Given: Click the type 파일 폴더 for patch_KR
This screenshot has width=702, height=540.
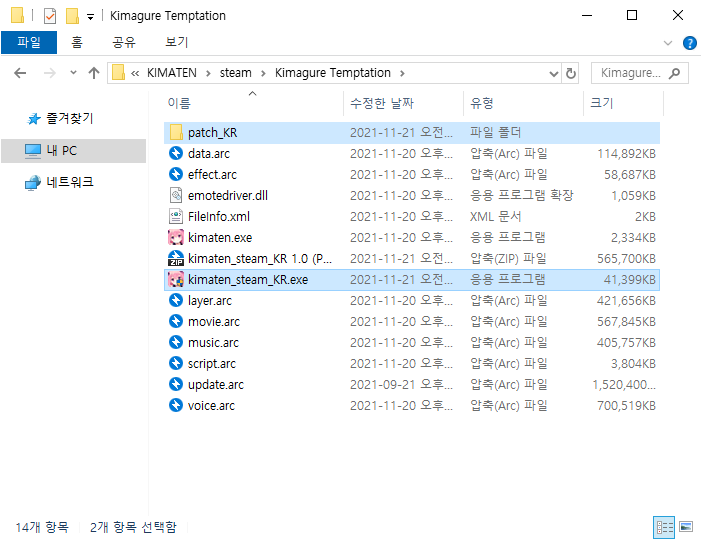Looking at the screenshot, I should click(496, 133).
